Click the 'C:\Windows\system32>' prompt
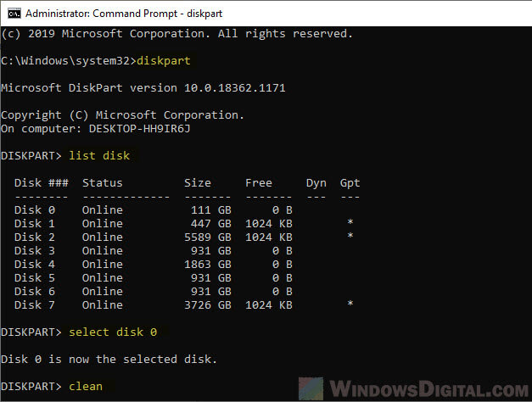 click(x=69, y=61)
